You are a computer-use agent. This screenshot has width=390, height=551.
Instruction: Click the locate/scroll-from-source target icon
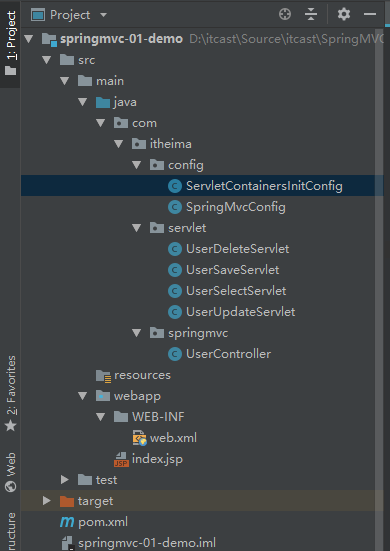285,14
